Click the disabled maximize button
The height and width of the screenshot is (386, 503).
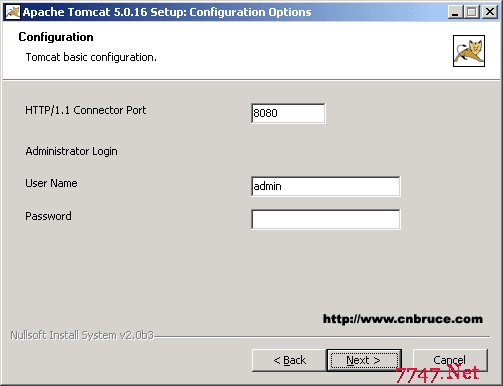click(472, 12)
